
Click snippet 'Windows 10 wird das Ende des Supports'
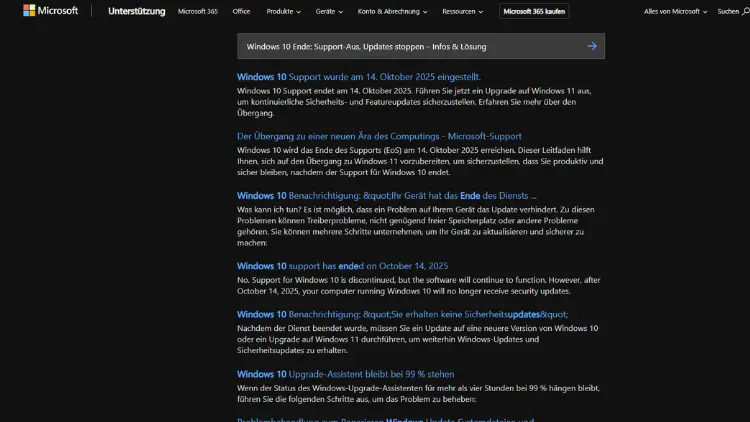420,161
